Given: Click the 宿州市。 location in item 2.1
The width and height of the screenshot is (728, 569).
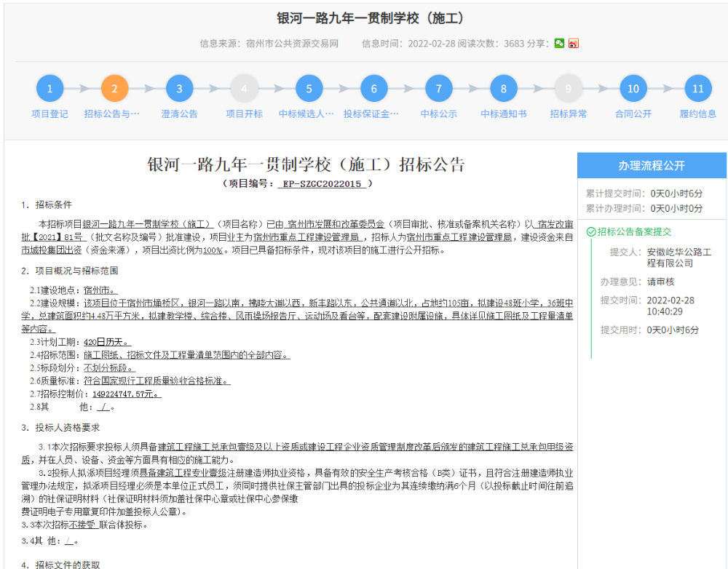Looking at the screenshot, I should [x=99, y=290].
